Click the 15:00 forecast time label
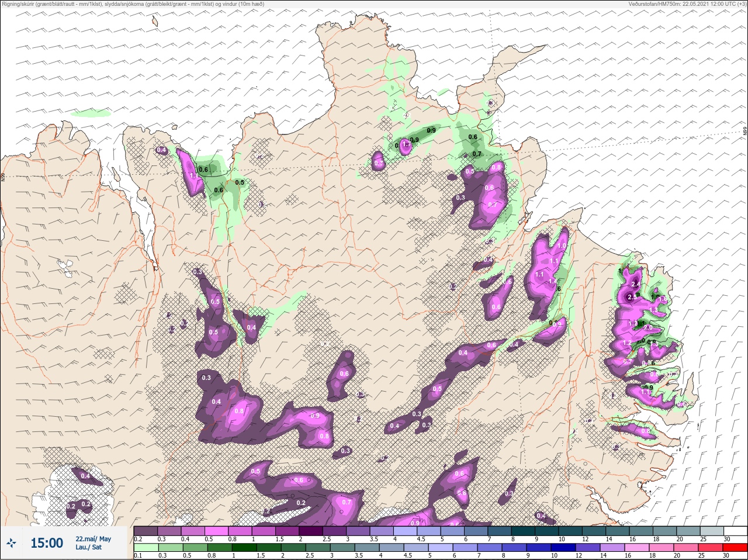748x560 pixels. [x=47, y=543]
